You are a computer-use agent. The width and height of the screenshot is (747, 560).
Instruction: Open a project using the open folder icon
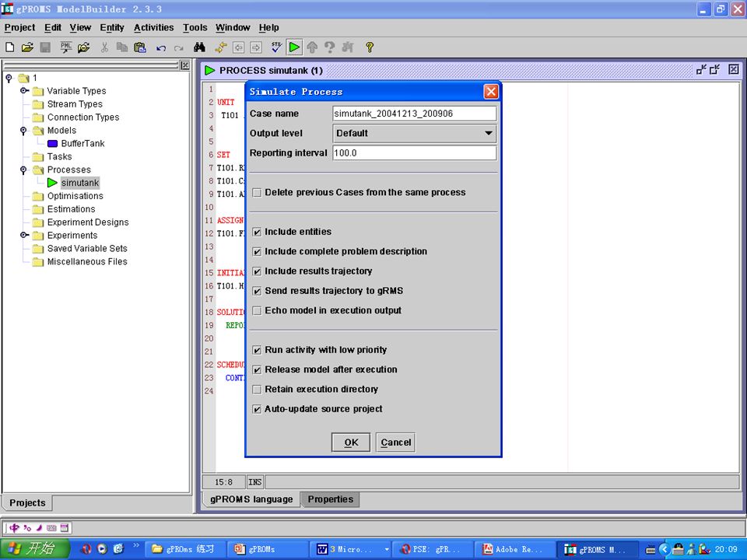coord(27,47)
